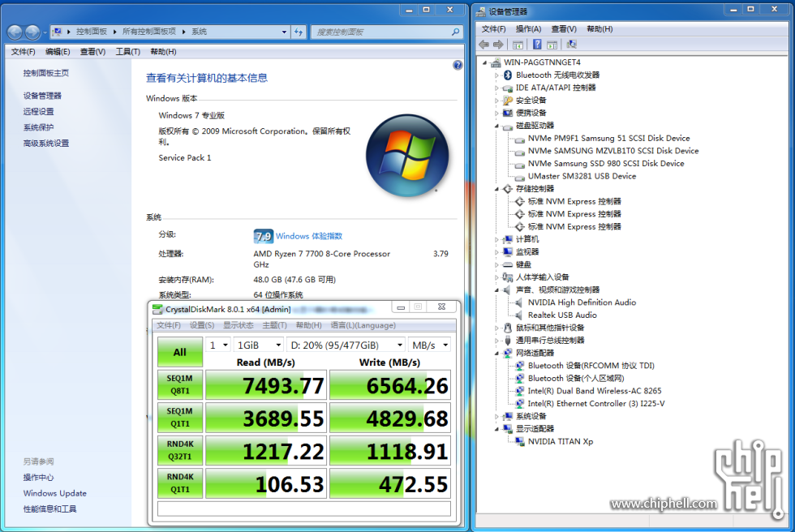This screenshot has width=795, height=532.
Task: Open the File menu in Device Manager
Action: (x=493, y=29)
